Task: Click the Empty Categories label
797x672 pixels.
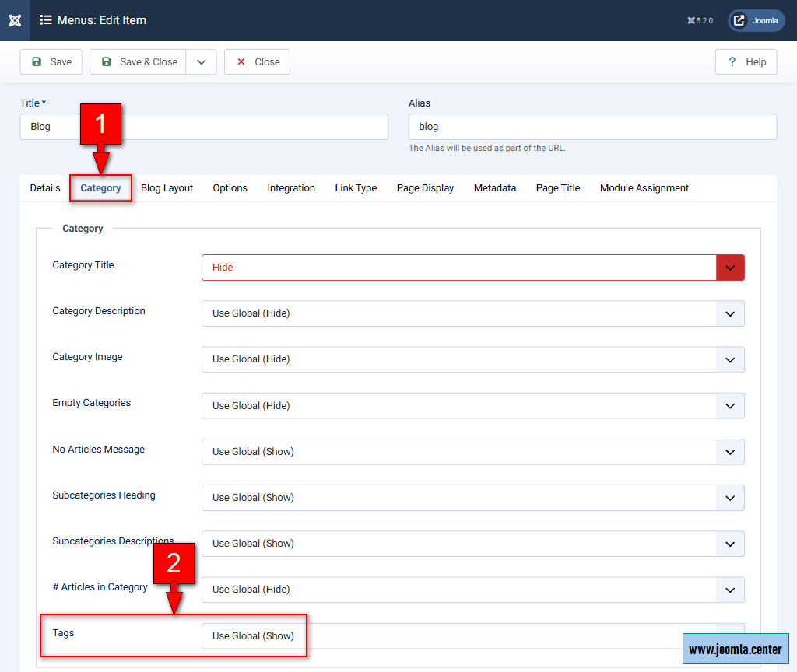Action: (x=92, y=403)
